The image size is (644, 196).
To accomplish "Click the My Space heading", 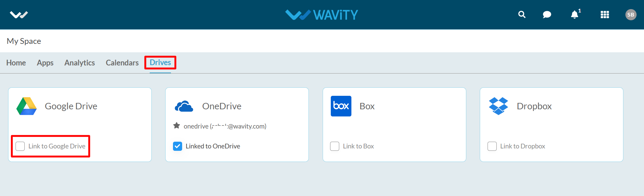I will [x=24, y=41].
